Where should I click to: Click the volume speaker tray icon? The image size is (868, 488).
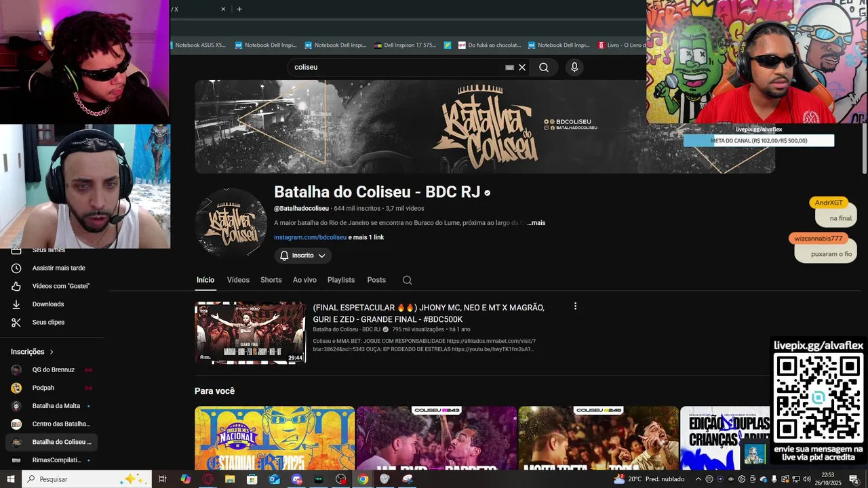[807, 479]
